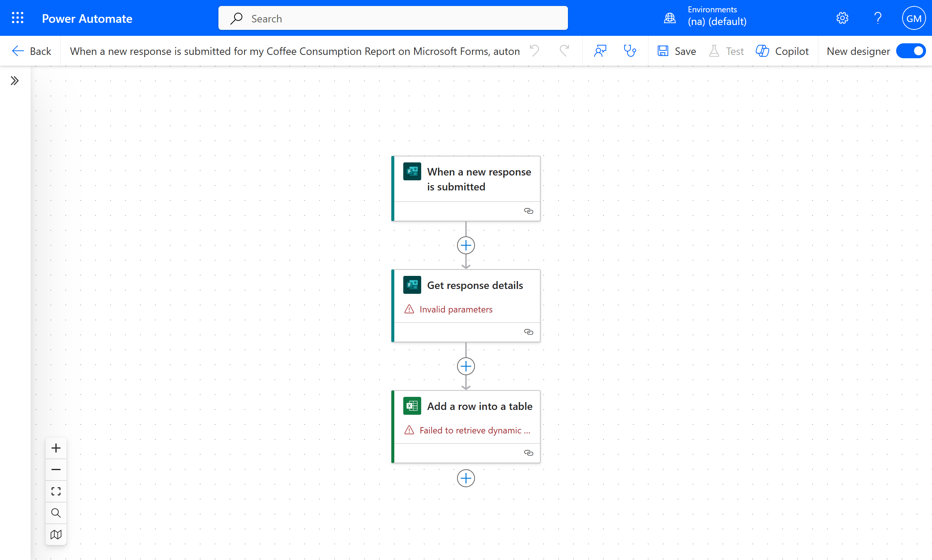Click the Search input field
The height and width of the screenshot is (560, 932).
click(x=393, y=18)
